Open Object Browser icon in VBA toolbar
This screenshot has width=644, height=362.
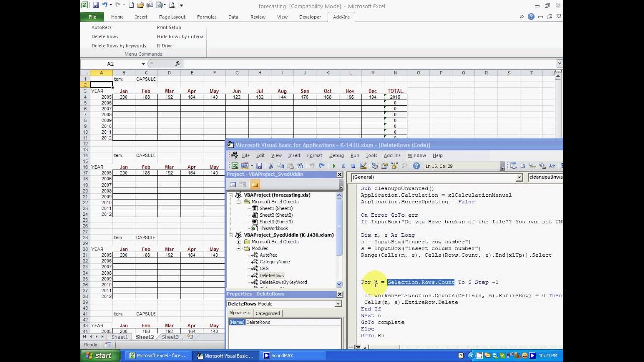click(394, 166)
